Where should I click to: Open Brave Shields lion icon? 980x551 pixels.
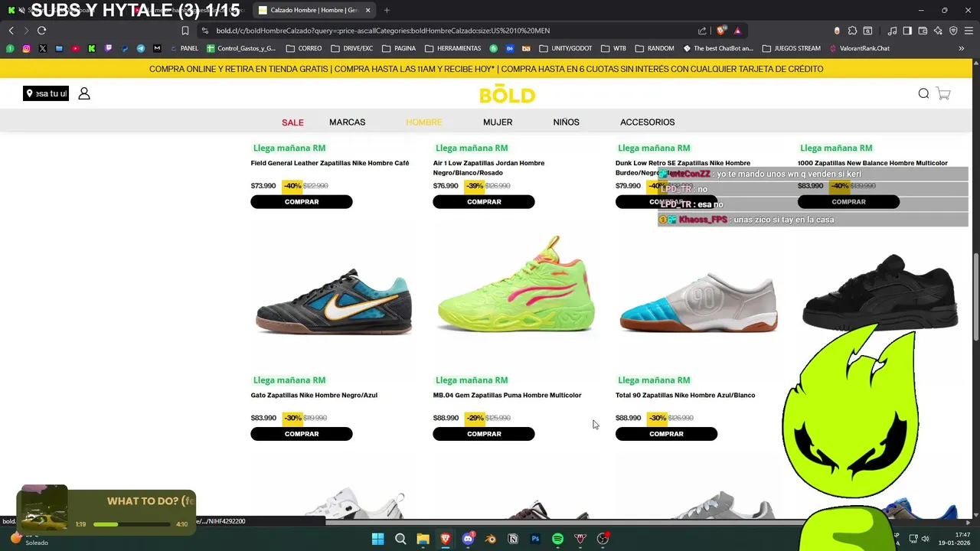point(721,31)
